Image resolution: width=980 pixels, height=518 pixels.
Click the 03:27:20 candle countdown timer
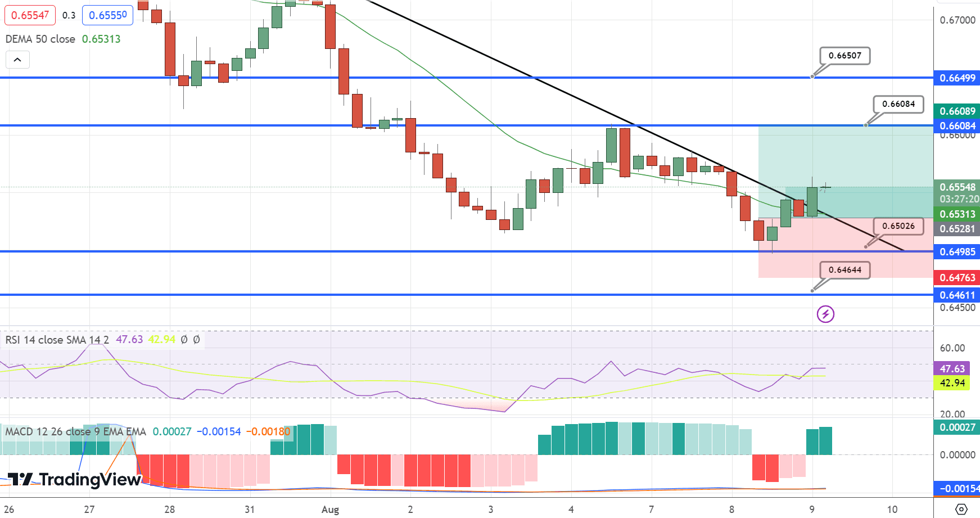click(x=959, y=199)
